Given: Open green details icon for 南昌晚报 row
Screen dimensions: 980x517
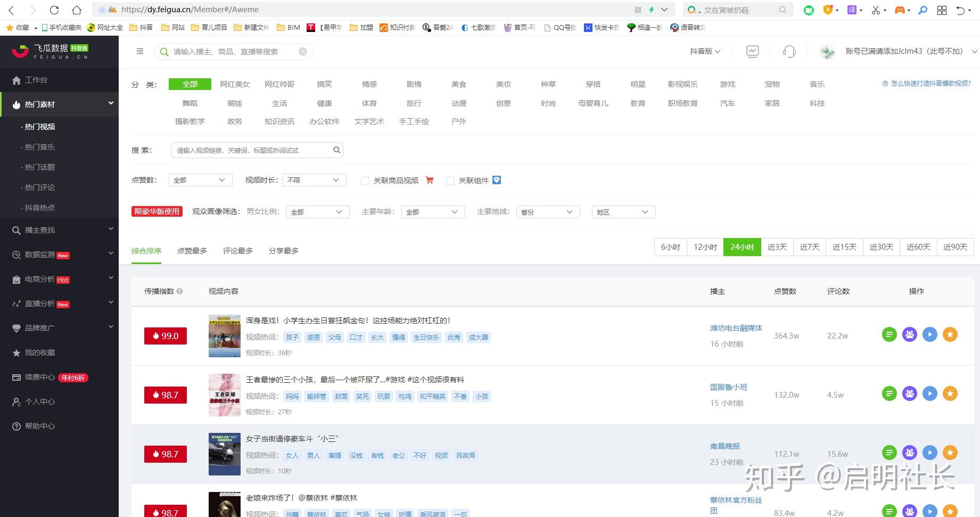Looking at the screenshot, I should point(890,453).
